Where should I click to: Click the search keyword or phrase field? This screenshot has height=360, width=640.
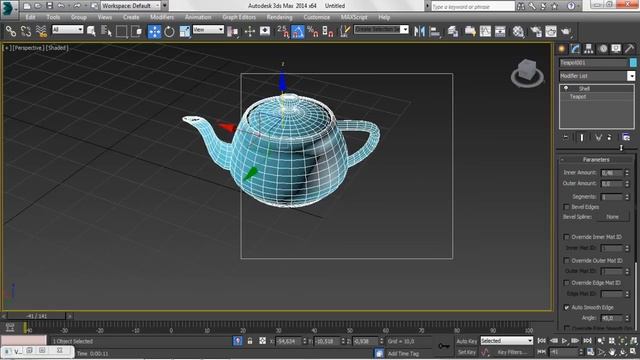pyautogui.click(x=472, y=6)
